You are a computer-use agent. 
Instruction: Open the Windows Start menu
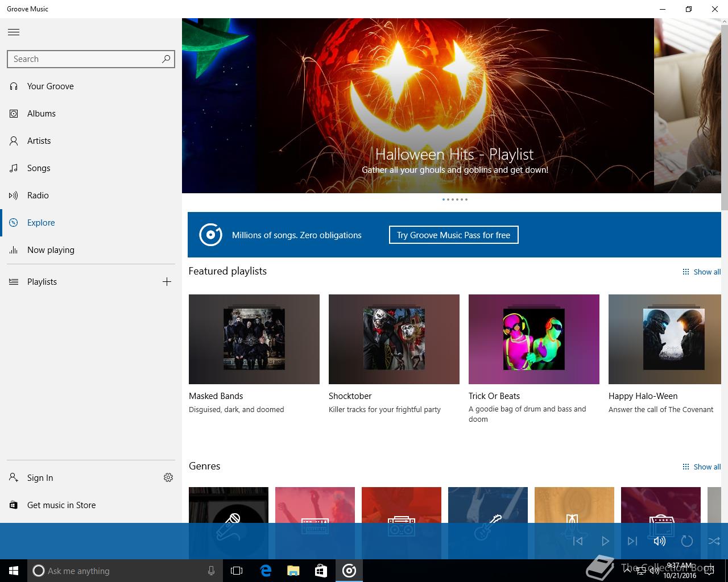click(14, 571)
